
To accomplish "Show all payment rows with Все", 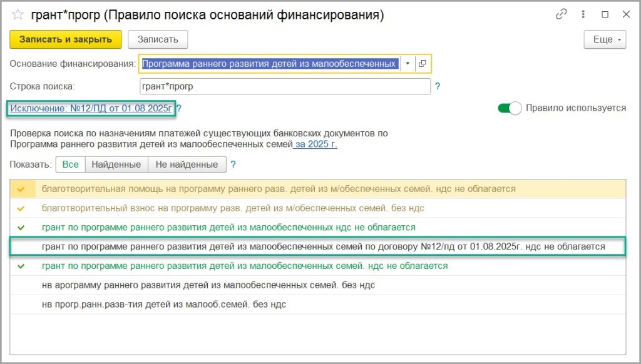I will [x=70, y=164].
